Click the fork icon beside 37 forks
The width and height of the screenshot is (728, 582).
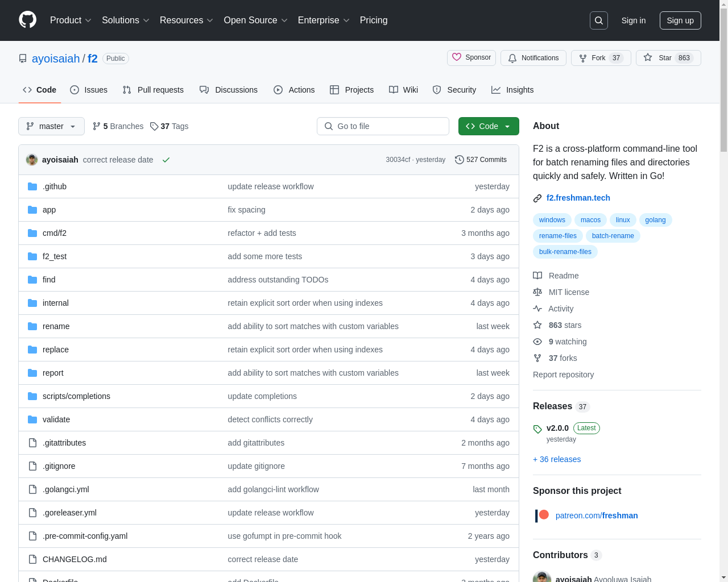[537, 358]
